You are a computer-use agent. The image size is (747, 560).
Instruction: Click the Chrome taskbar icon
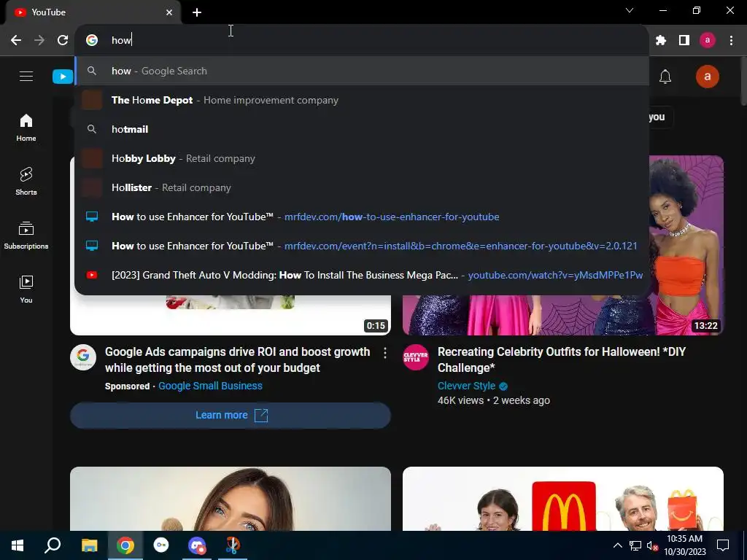[x=125, y=545]
